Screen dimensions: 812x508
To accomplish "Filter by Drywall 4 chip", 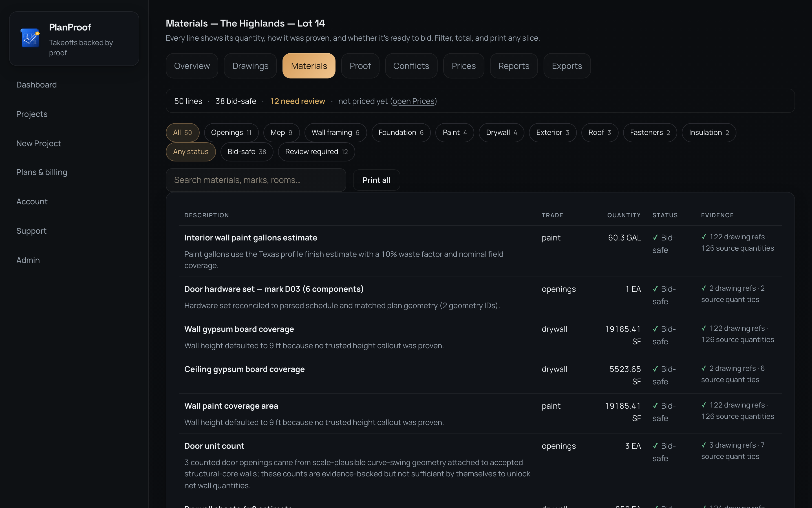I will point(501,133).
